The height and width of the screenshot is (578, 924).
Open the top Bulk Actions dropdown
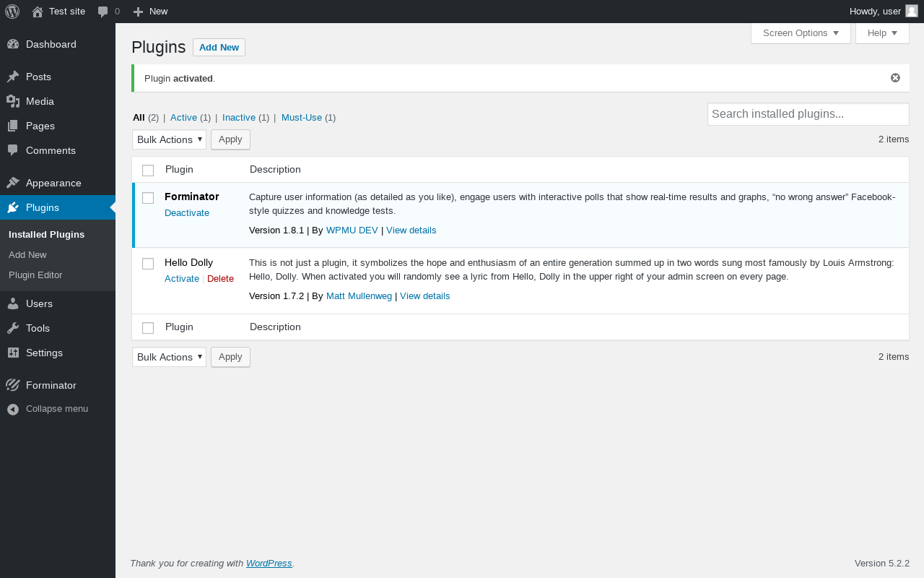tap(169, 139)
